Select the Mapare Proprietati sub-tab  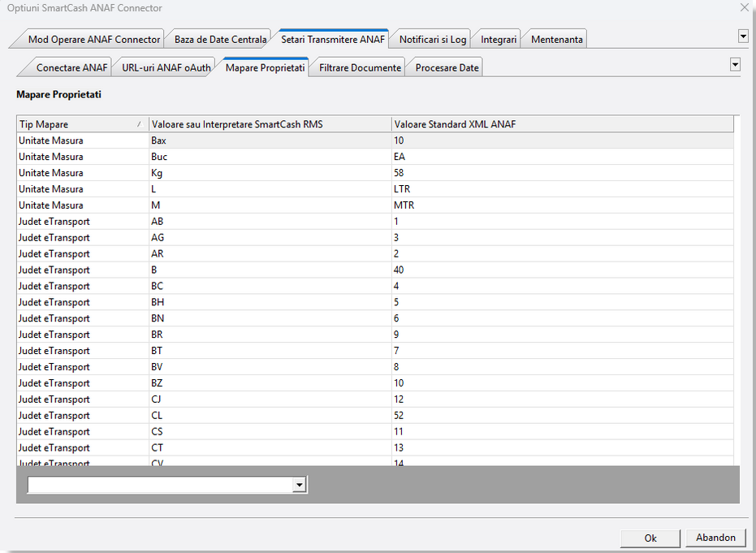(x=265, y=67)
